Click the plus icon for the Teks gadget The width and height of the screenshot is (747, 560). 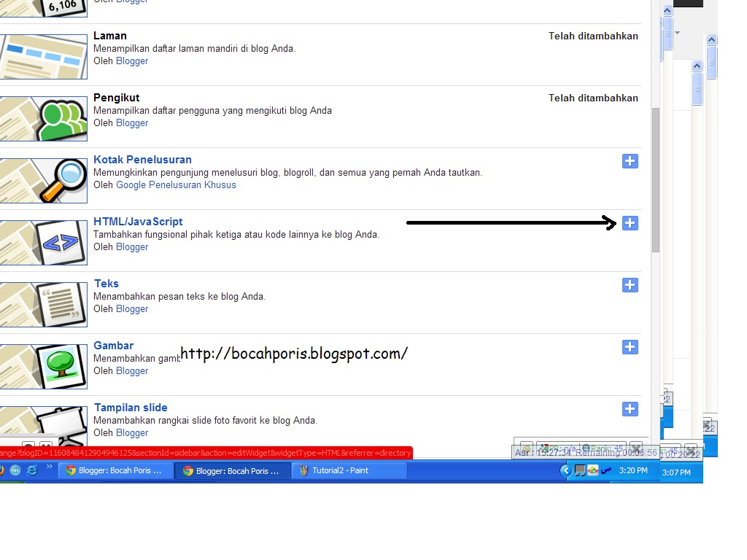(x=630, y=285)
